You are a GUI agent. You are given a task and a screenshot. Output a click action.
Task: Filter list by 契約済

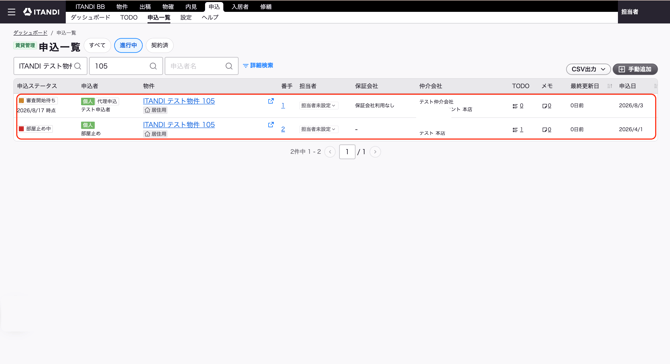click(x=159, y=45)
